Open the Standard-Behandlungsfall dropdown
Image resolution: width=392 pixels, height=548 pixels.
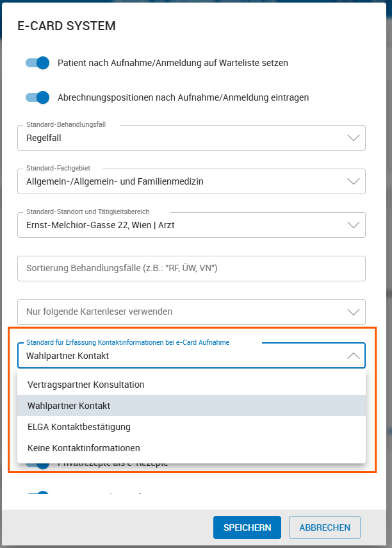coord(192,137)
